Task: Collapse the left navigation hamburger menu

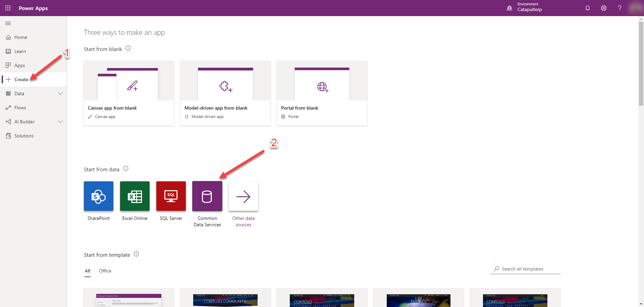Action: point(8,23)
